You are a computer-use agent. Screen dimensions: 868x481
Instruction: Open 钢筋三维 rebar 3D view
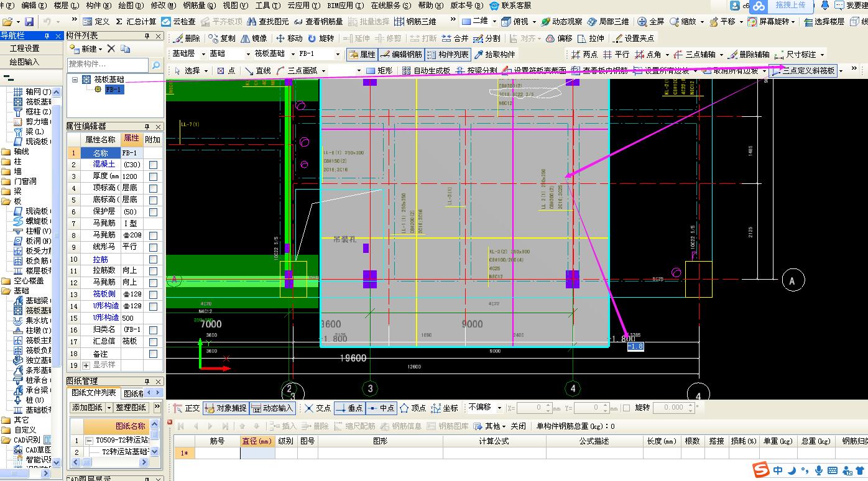(415, 21)
